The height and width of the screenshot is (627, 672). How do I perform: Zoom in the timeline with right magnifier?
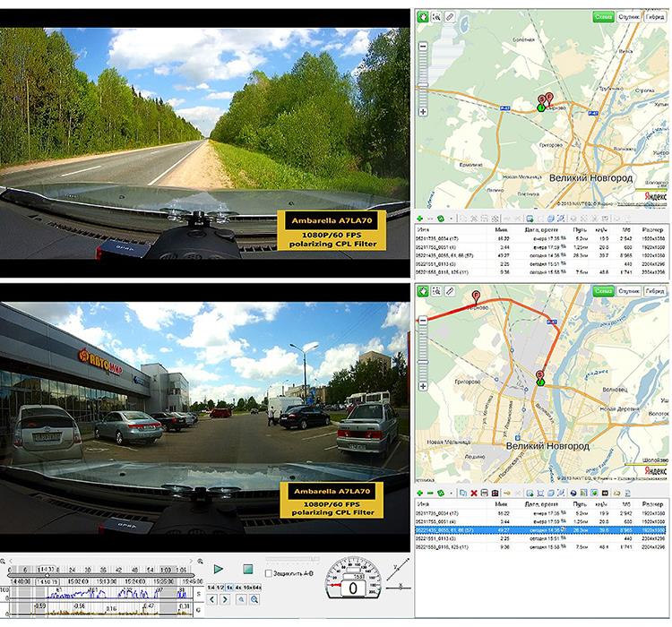(x=200, y=561)
